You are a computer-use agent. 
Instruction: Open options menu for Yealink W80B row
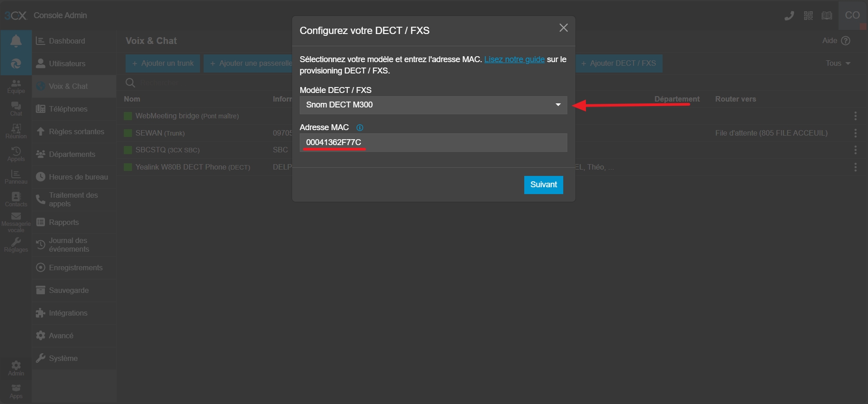coord(855,167)
